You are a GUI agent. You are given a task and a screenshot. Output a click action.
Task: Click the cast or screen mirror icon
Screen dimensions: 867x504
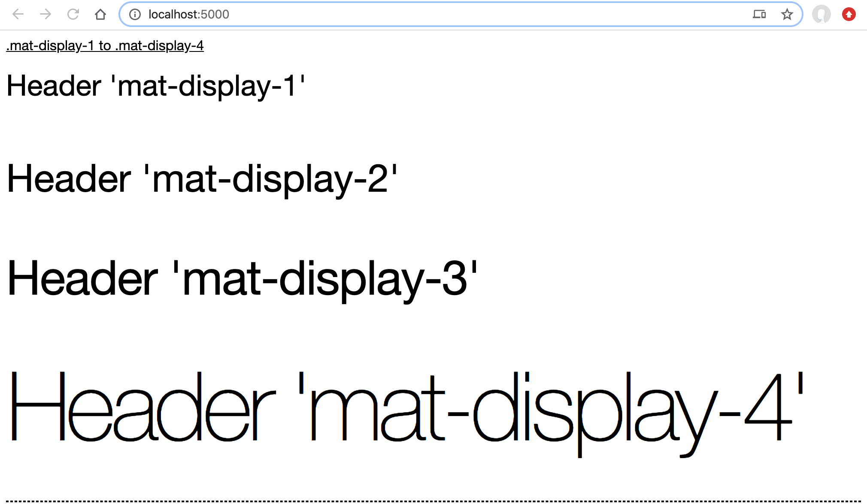click(759, 14)
